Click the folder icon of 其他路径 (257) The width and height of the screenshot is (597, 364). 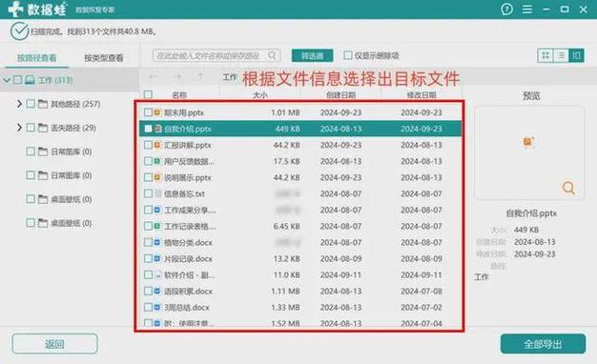[43, 104]
